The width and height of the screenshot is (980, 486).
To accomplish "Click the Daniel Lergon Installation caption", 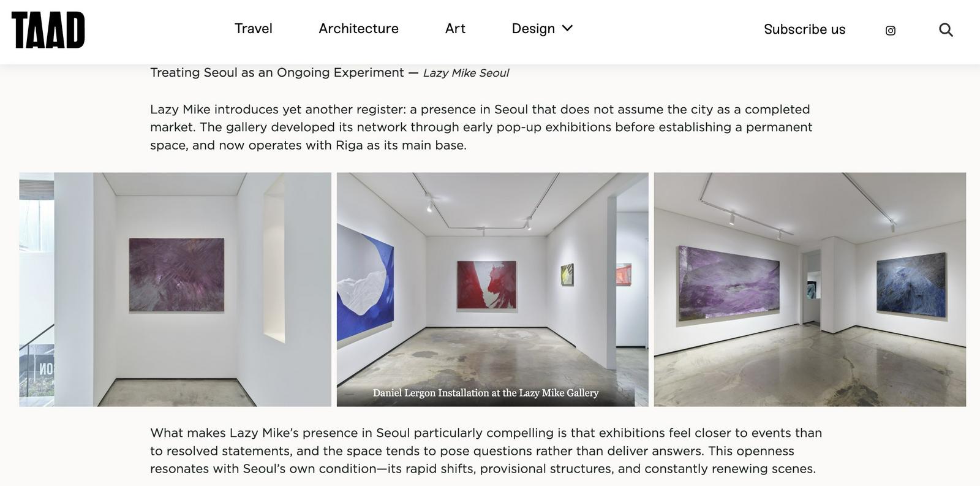I will pos(485,393).
